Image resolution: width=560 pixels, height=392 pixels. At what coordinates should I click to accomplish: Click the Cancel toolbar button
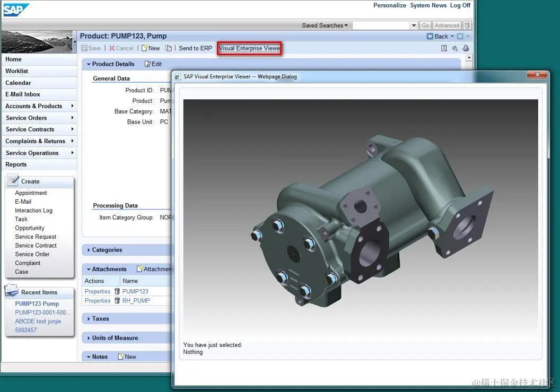tap(121, 48)
